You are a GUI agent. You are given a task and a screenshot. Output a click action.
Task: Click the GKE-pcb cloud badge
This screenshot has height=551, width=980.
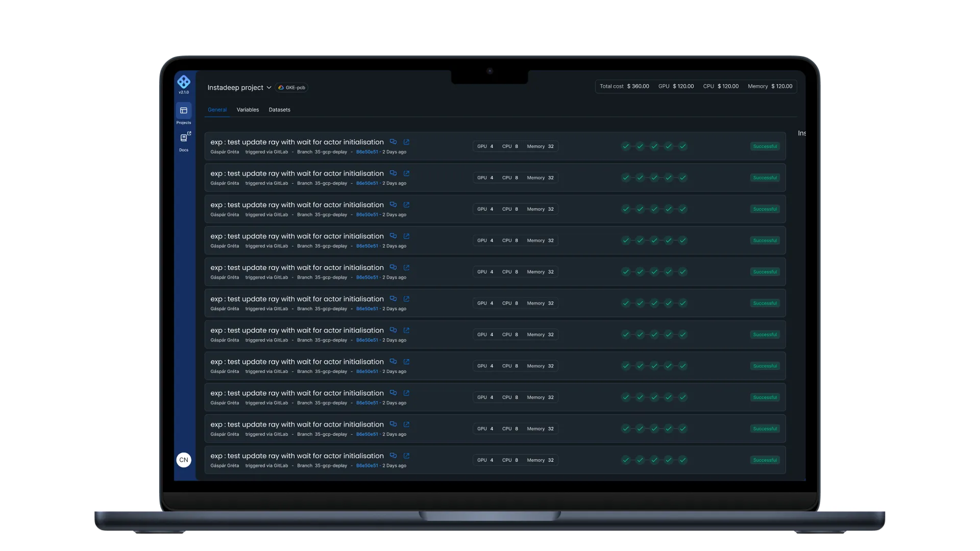click(291, 87)
